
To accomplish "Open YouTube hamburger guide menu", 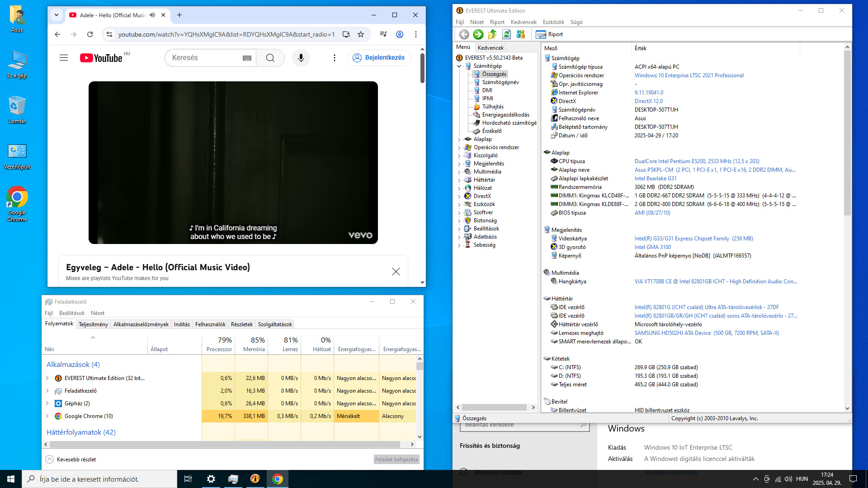I will tap(64, 58).
